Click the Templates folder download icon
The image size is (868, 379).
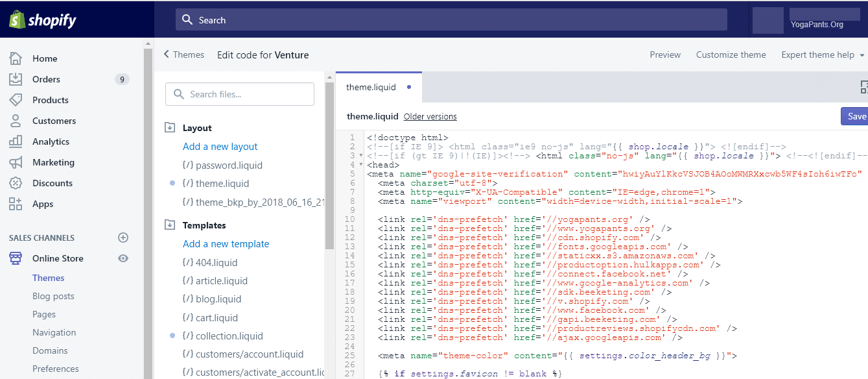pos(170,225)
